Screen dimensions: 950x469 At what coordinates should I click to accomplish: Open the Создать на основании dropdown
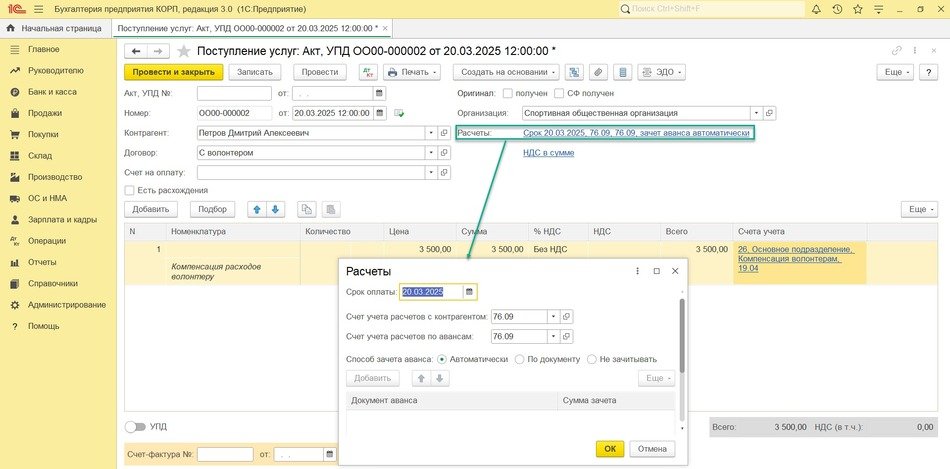pyautogui.click(x=506, y=72)
